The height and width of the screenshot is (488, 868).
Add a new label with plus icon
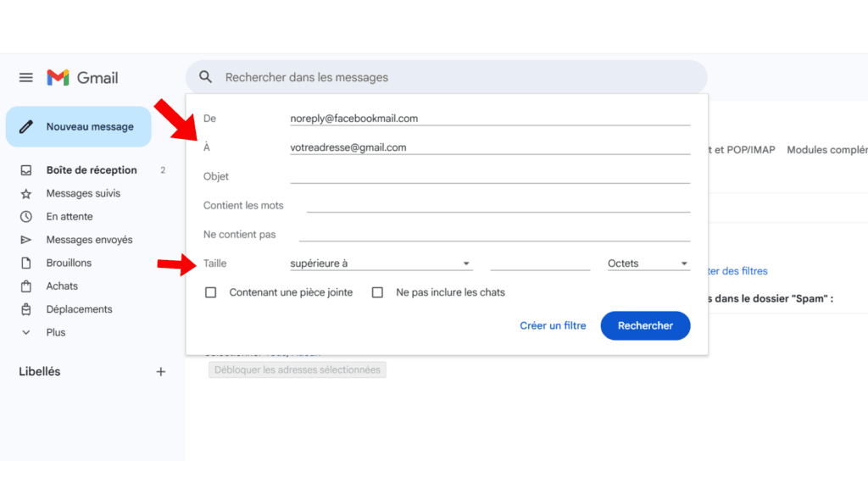161,372
